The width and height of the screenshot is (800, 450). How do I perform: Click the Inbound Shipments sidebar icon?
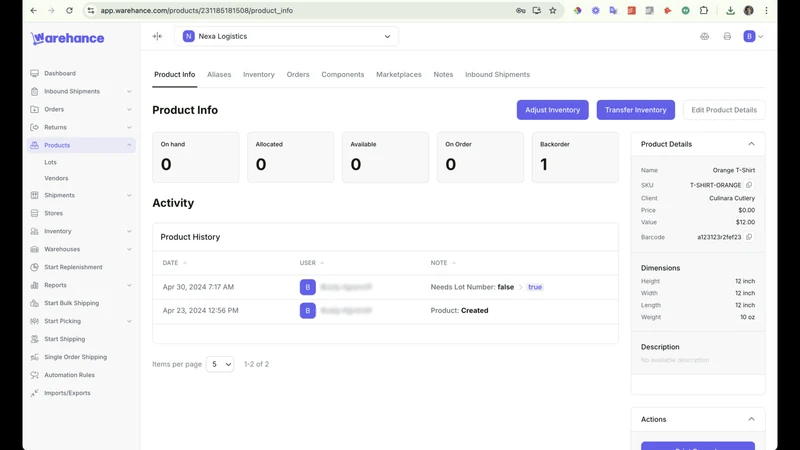(x=34, y=91)
